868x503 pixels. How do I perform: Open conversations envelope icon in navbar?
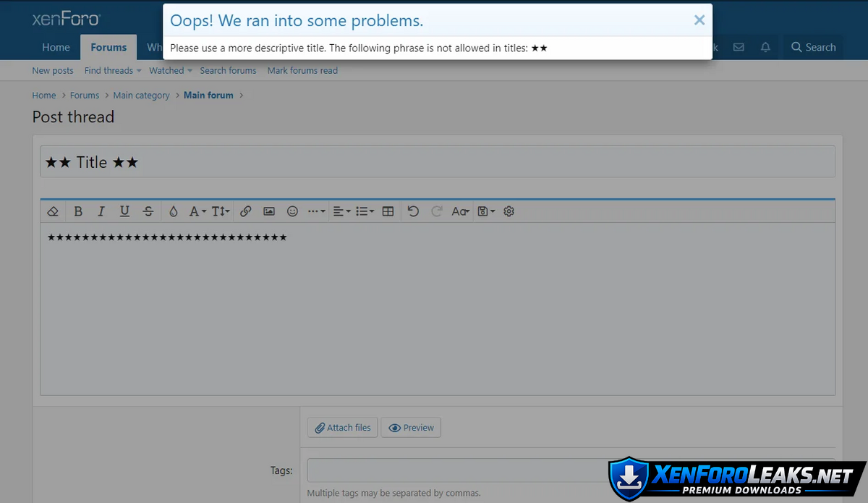tap(739, 48)
